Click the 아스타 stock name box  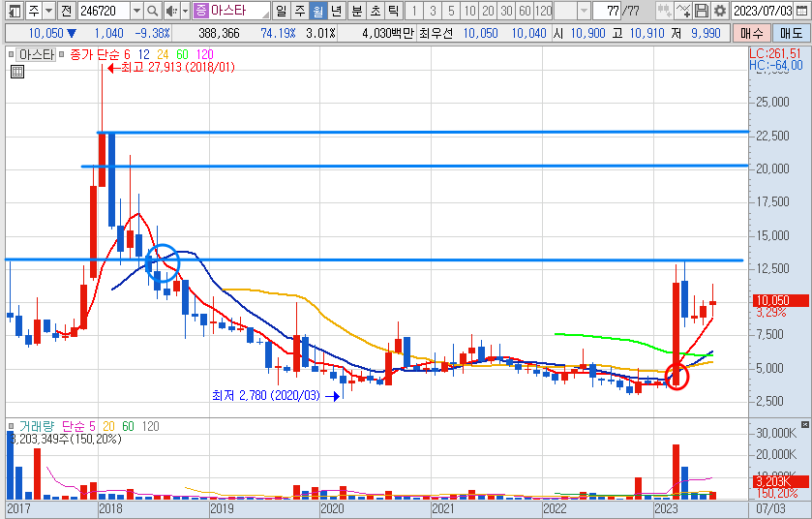[x=232, y=11]
